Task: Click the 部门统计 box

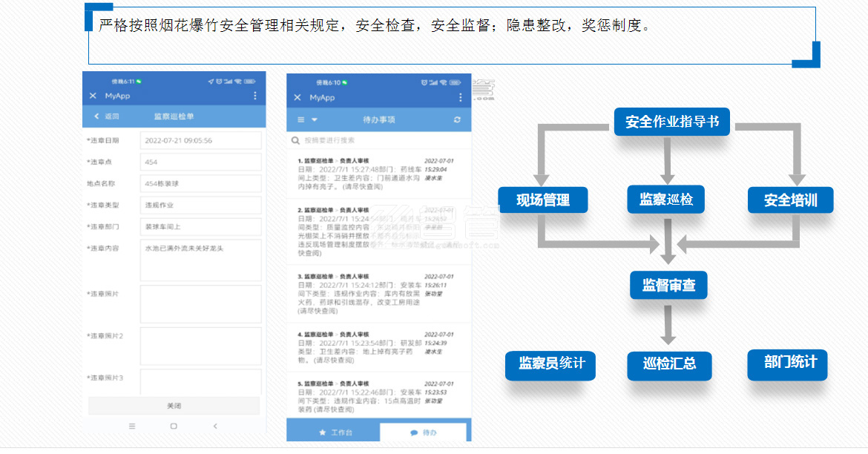Action: point(787,364)
